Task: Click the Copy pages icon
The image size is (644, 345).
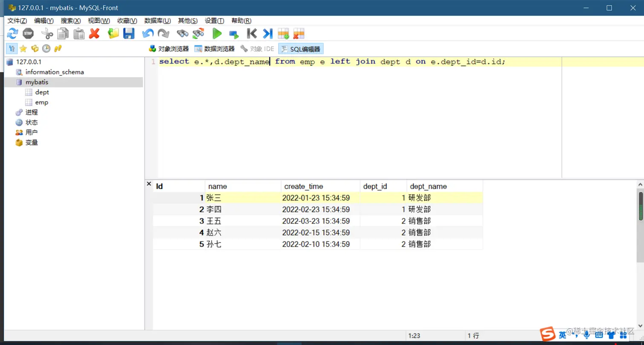Action: click(63, 33)
